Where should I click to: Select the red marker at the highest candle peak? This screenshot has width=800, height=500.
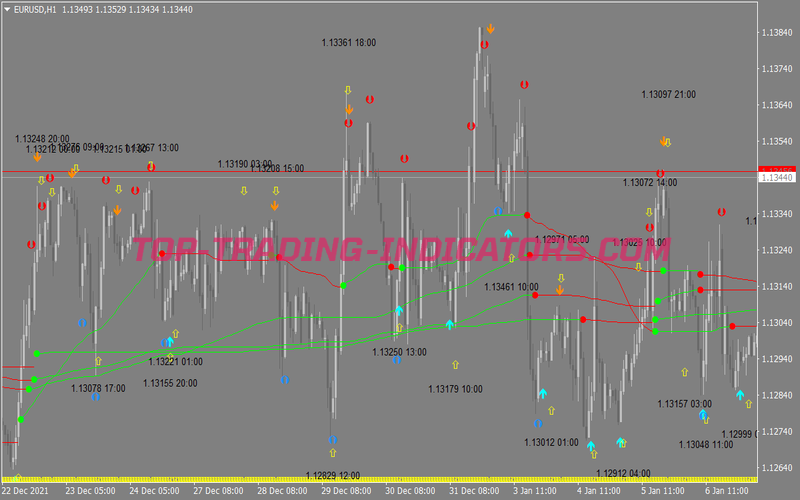[484, 45]
